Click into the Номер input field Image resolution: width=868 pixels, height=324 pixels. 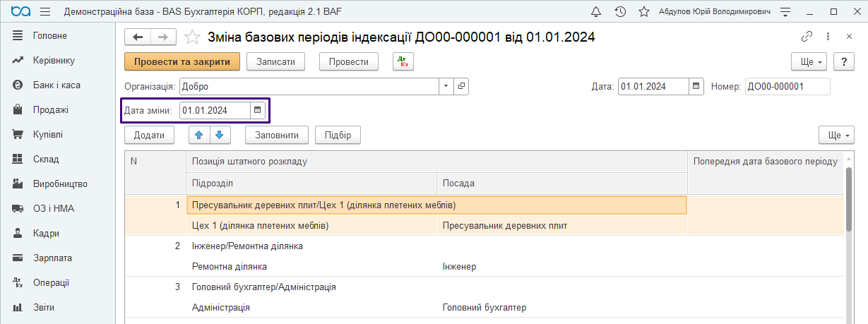point(787,86)
